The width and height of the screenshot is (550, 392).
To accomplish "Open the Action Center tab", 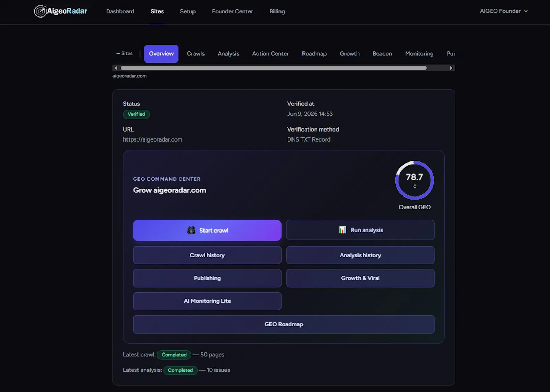I will (271, 54).
